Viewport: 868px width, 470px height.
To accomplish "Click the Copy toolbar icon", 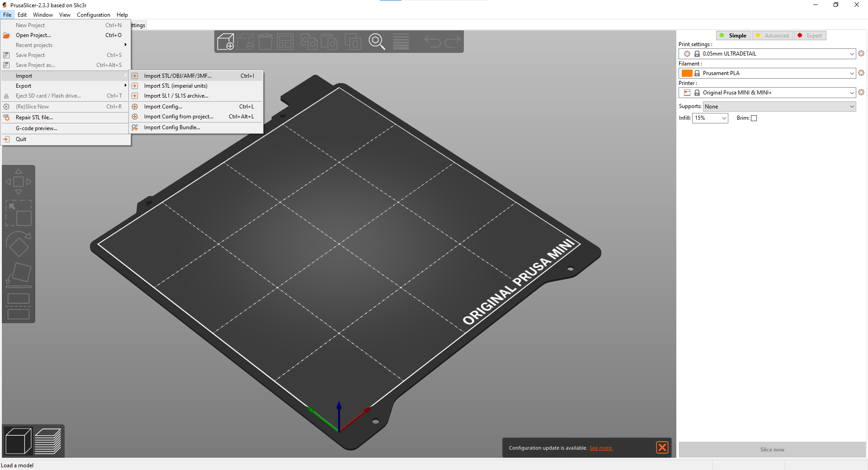I will coord(309,42).
